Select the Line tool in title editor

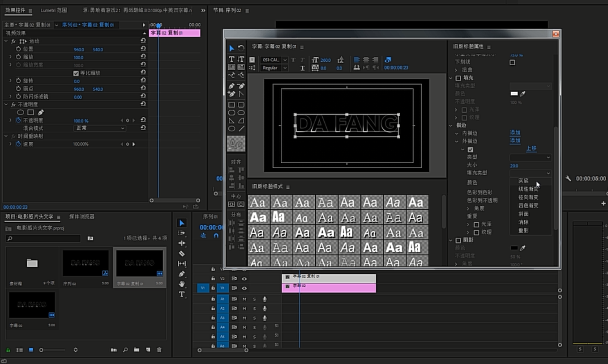(x=241, y=129)
